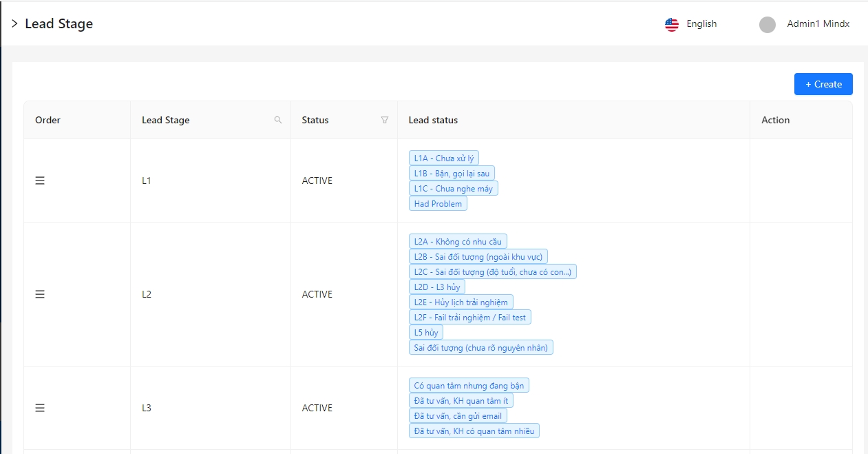
Task: Click the 'L5 hủy' status tag
Action: pos(426,332)
